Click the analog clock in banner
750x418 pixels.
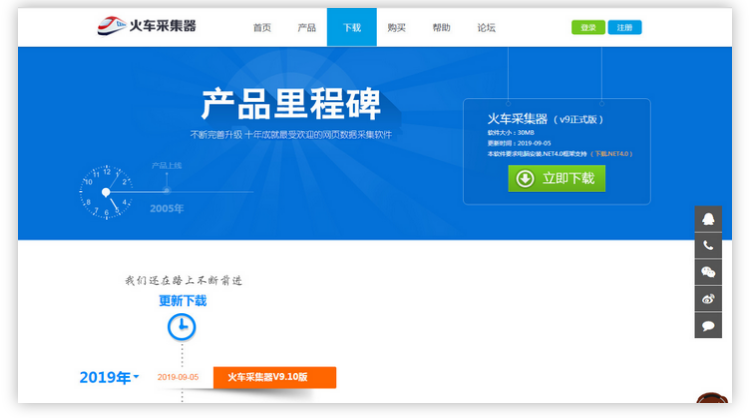[x=104, y=191]
